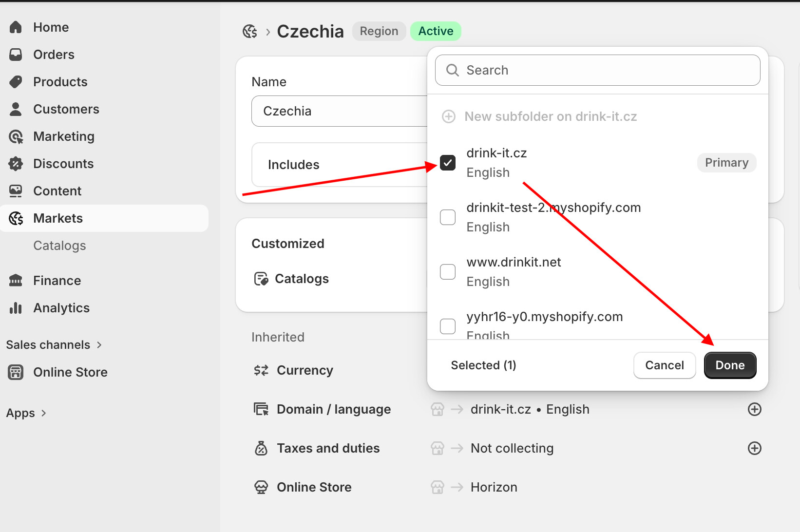Image resolution: width=800 pixels, height=532 pixels.
Task: Click the Products tag icon
Action: (16, 82)
